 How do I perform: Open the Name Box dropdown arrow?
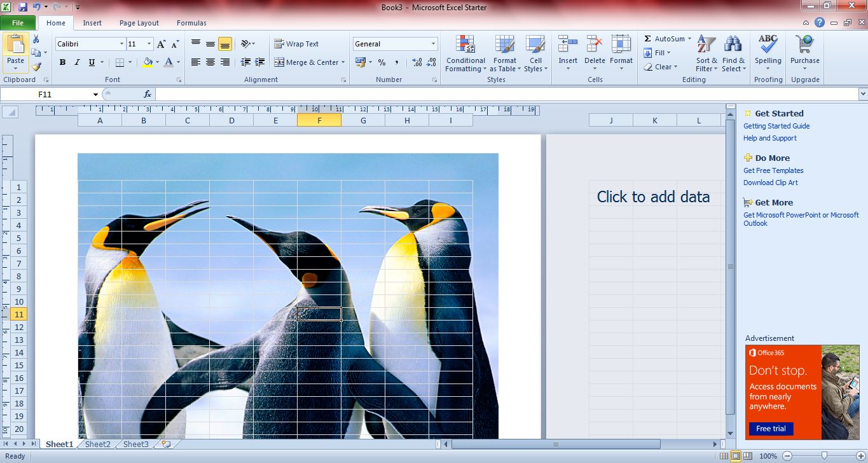click(95, 94)
